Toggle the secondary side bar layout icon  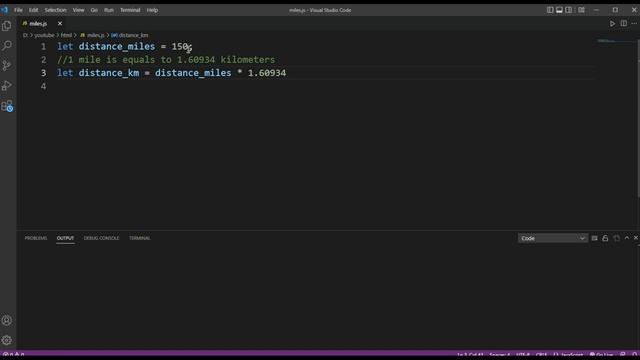coord(569,10)
